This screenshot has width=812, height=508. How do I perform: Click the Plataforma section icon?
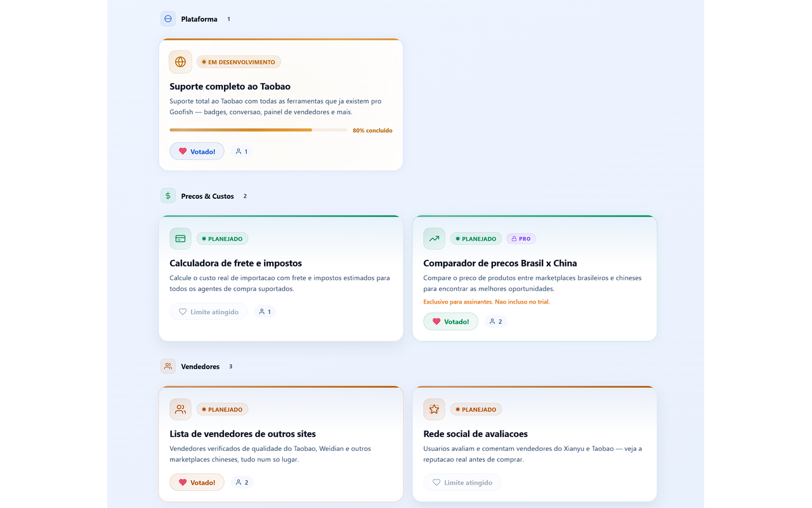(167, 18)
